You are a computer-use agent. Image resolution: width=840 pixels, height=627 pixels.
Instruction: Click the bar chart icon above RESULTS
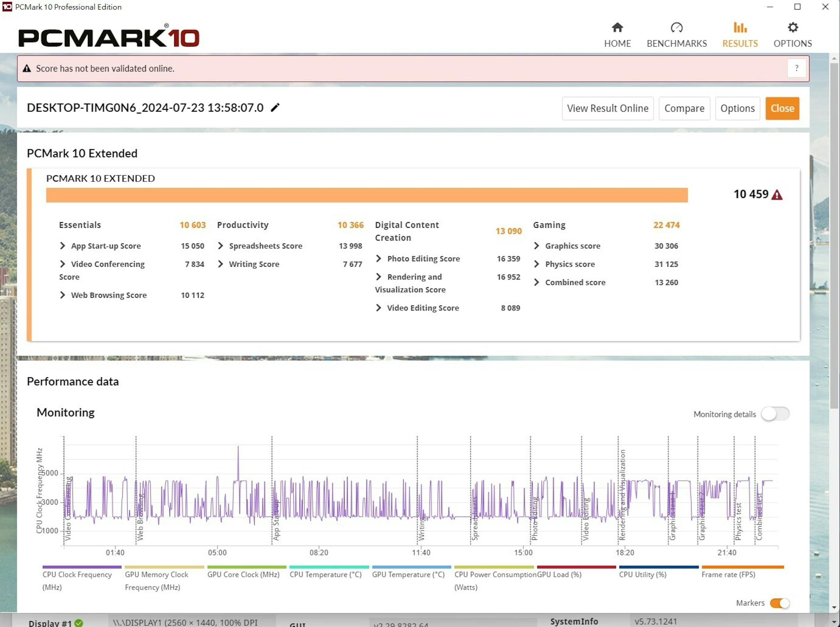click(740, 27)
